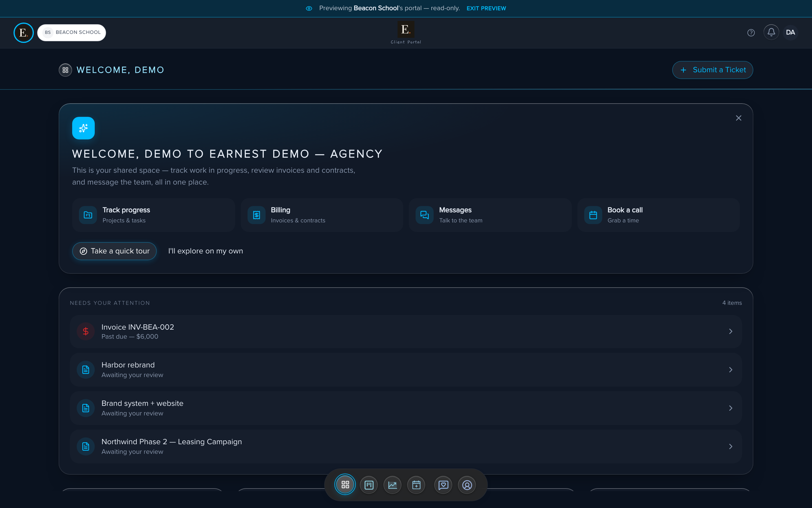Click chevron on Northwind Phase 2 row
812x508 pixels.
click(x=731, y=446)
